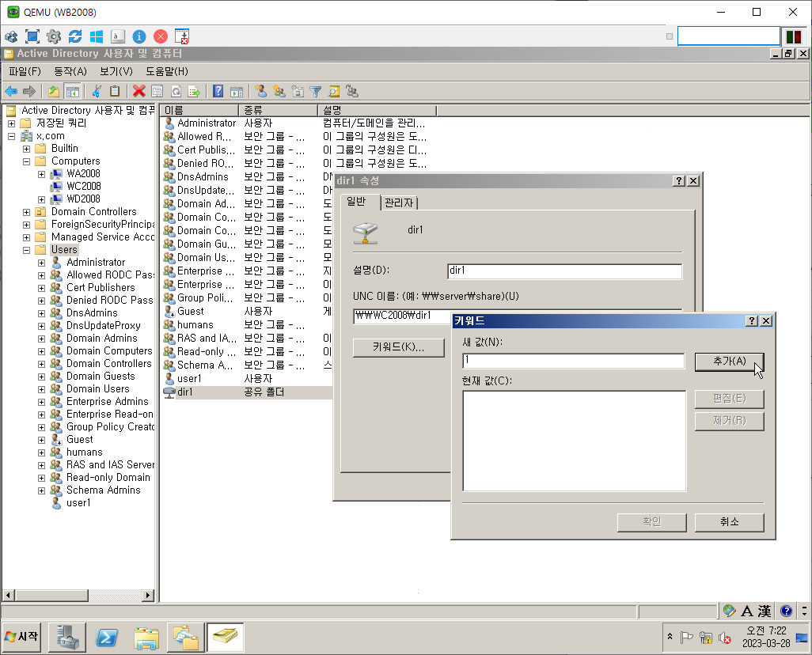
Task: Open PowerShell from the taskbar
Action: [107, 638]
